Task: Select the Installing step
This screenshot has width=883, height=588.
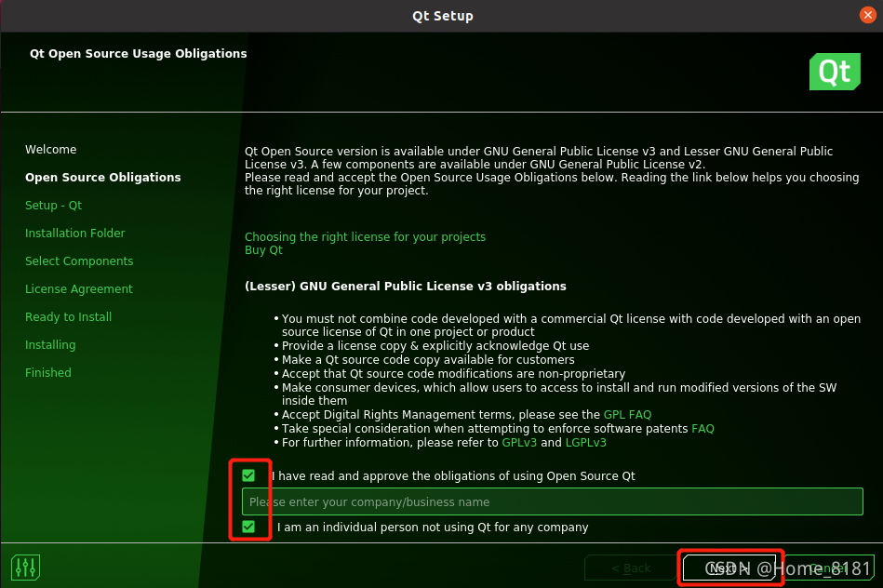Action: 50,344
